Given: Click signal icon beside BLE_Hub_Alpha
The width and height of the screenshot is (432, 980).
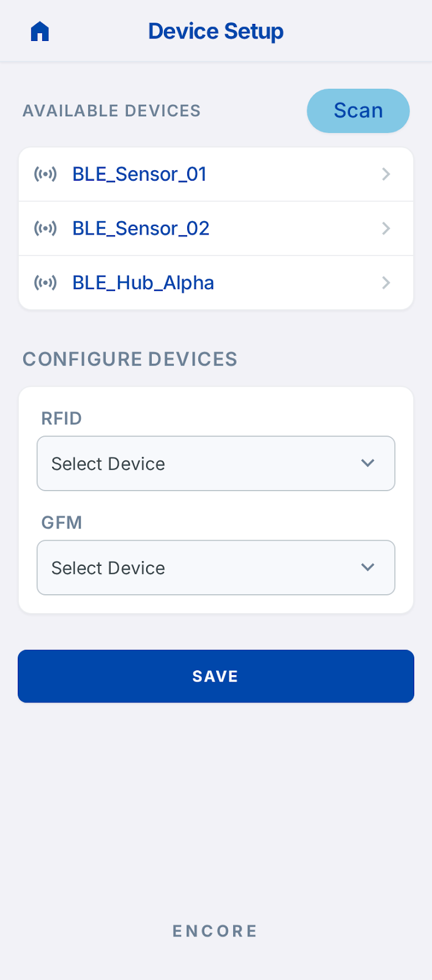Looking at the screenshot, I should 45,283.
